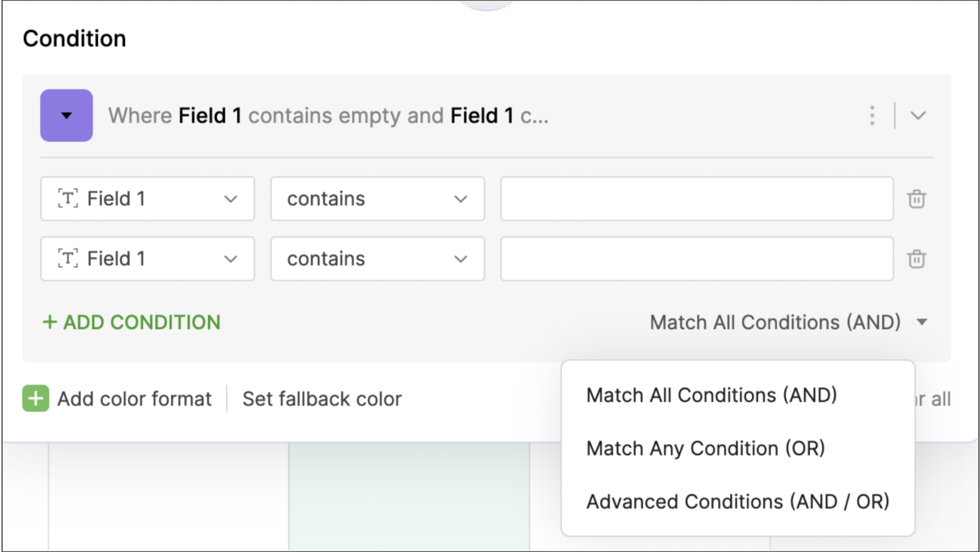Delete the first Field 1 condition row
Viewport: 980px width, 552px height.
point(916,199)
